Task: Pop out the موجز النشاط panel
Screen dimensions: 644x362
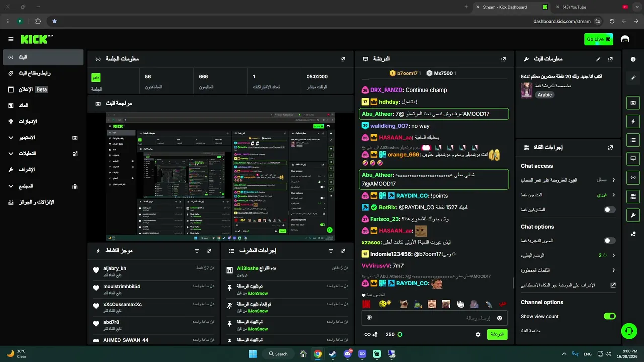Action: pos(209,250)
